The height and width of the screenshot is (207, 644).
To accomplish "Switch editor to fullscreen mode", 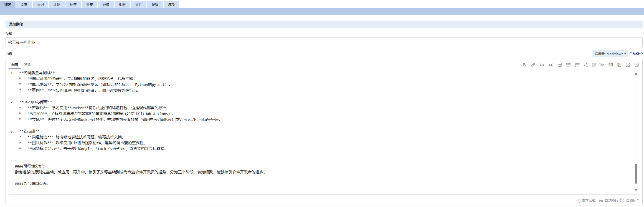I will coord(628,65).
